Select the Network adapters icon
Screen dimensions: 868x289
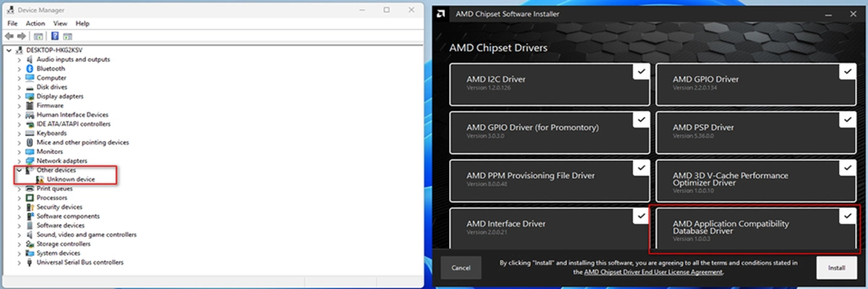pos(30,160)
